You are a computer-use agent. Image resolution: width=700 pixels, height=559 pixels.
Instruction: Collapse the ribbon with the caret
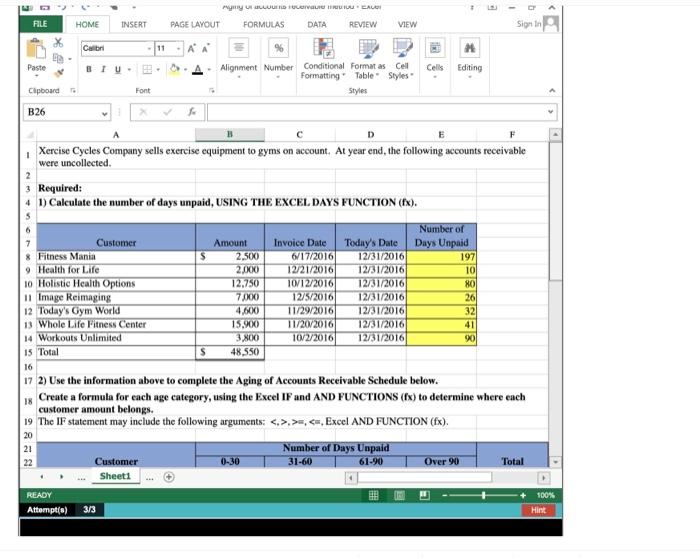pos(552,91)
